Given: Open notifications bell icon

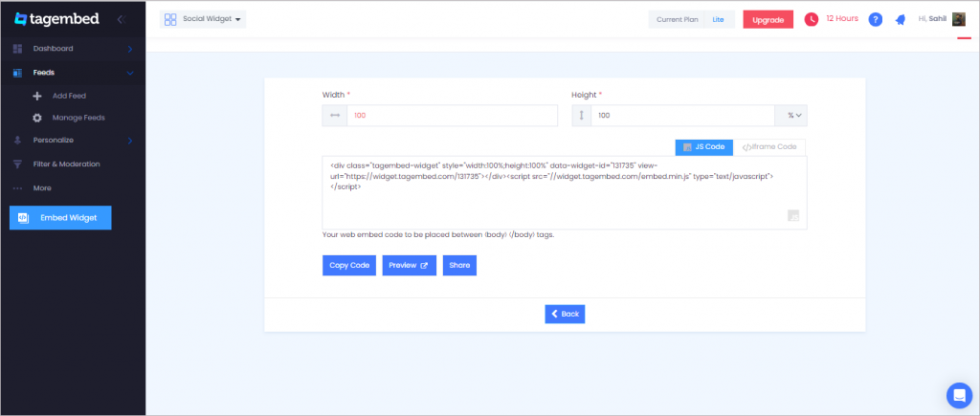Looking at the screenshot, I should (x=901, y=20).
